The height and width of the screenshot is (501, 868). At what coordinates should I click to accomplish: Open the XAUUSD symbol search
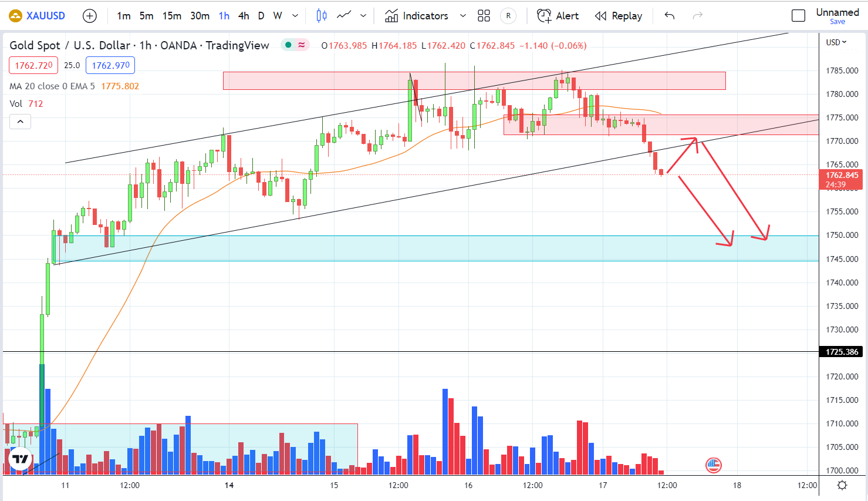tap(37, 16)
